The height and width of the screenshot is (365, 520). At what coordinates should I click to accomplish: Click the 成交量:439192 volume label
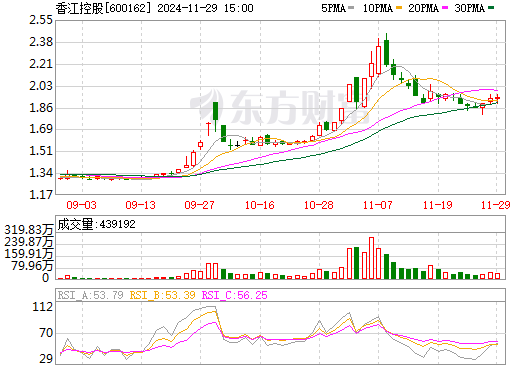pyautogui.click(x=97, y=224)
